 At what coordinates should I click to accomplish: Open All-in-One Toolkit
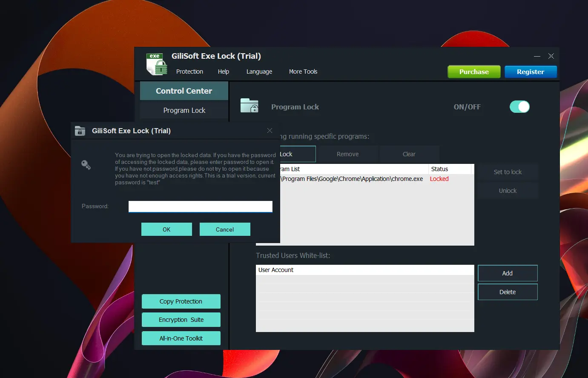tap(181, 338)
